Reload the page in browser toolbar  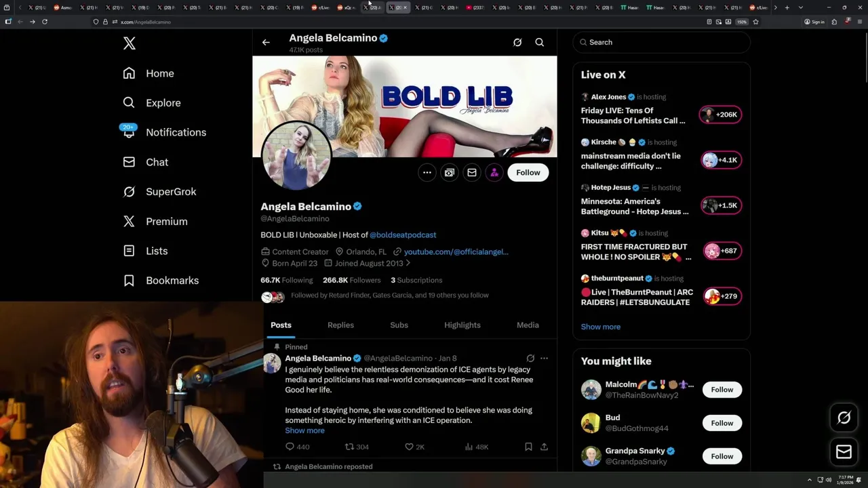click(45, 22)
